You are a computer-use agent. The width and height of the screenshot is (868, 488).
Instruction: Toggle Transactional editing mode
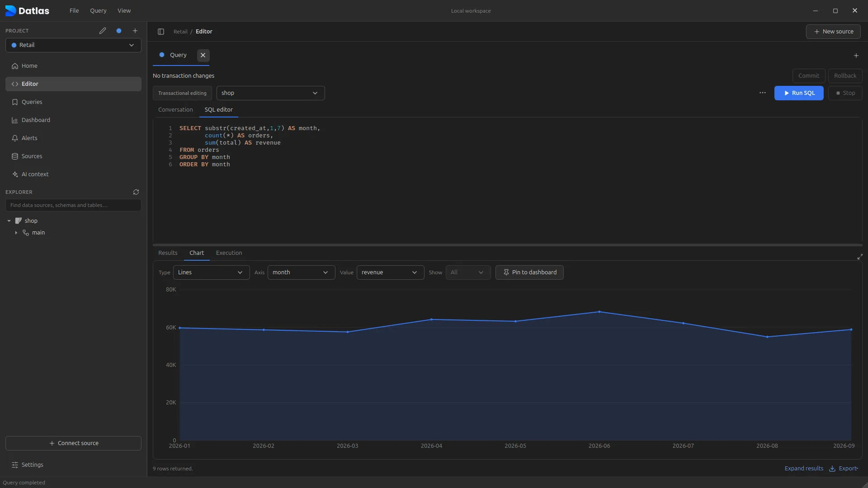pos(182,93)
